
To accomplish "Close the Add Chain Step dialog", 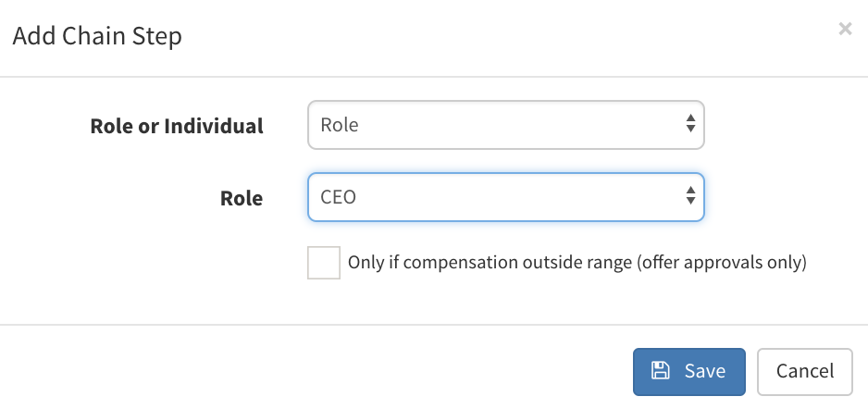I will 844,30.
